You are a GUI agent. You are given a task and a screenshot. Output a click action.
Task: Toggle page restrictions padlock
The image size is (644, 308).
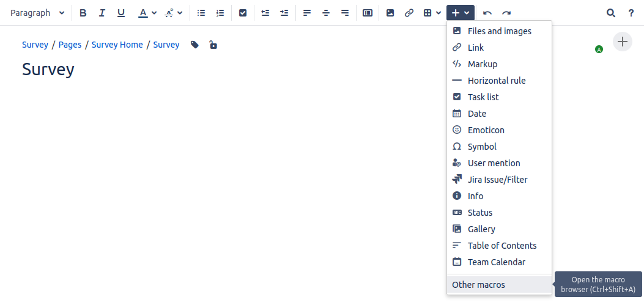213,45
